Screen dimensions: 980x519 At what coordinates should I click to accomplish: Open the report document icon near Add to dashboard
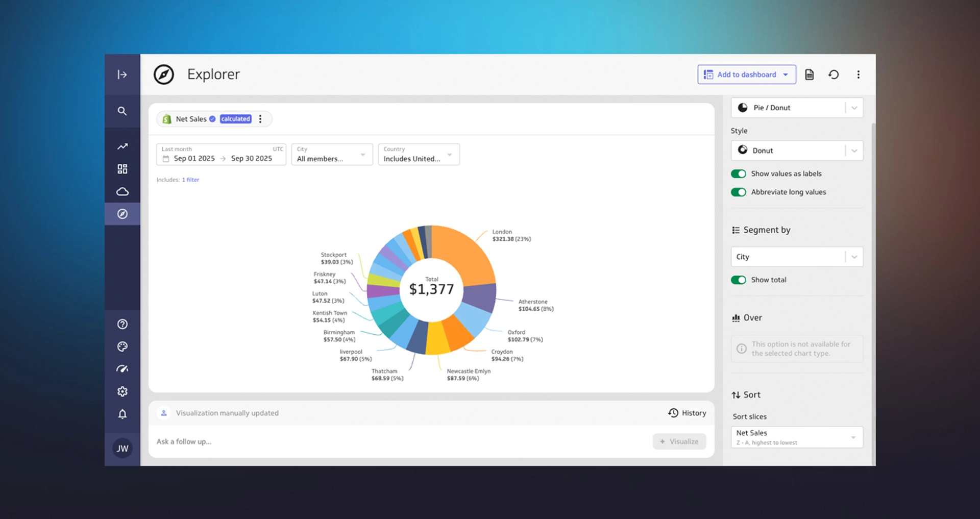pos(809,74)
